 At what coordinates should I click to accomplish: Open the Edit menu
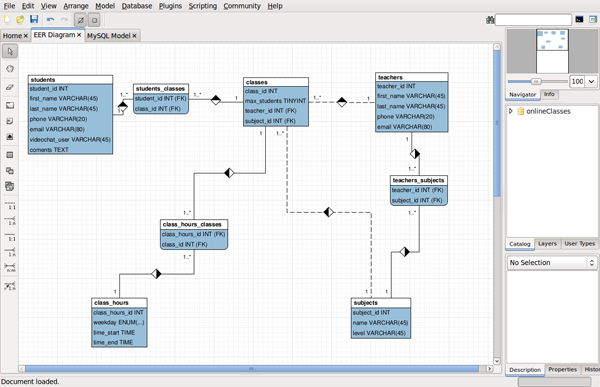[x=28, y=6]
